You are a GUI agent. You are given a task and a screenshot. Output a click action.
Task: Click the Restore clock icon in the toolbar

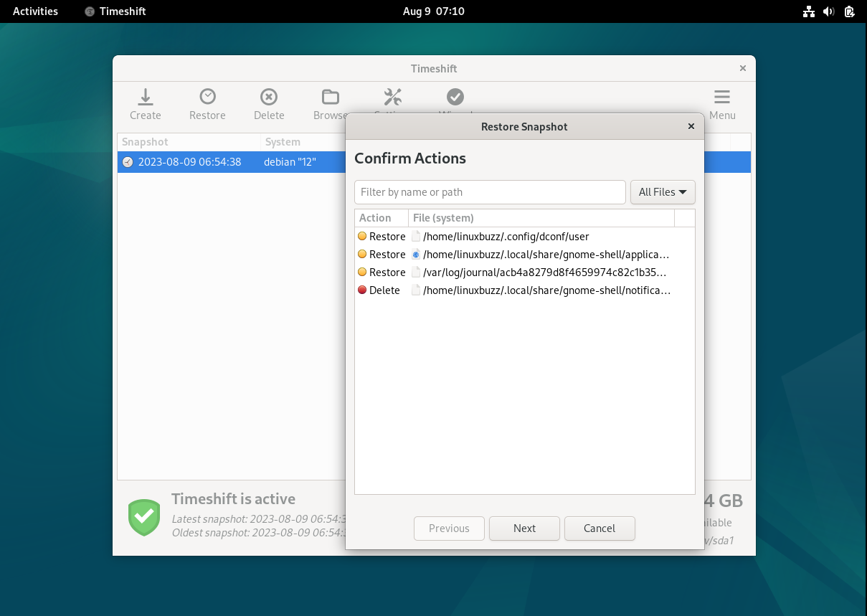pyautogui.click(x=207, y=97)
